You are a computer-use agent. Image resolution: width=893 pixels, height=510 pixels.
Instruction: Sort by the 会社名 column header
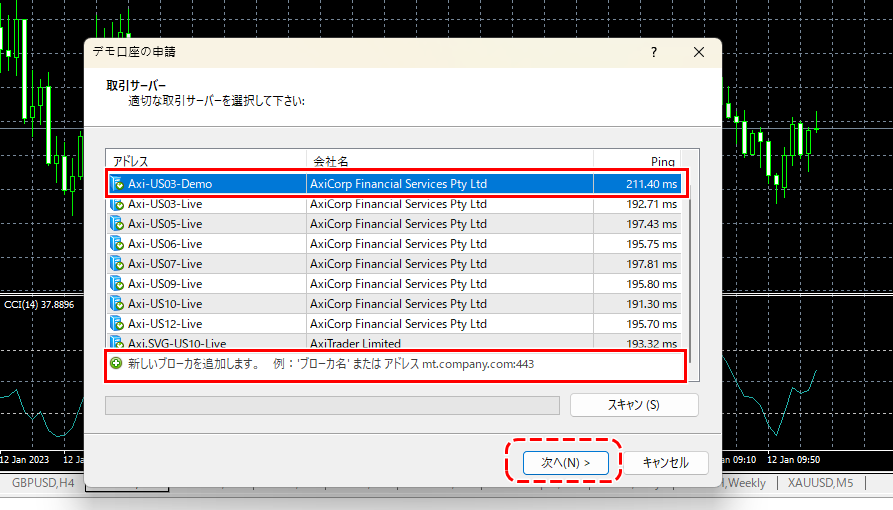(450, 161)
